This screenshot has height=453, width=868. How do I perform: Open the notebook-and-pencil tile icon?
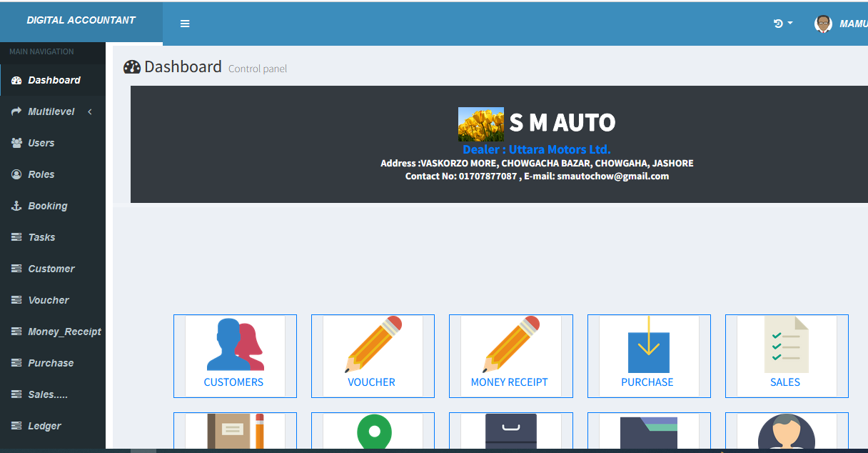click(235, 431)
